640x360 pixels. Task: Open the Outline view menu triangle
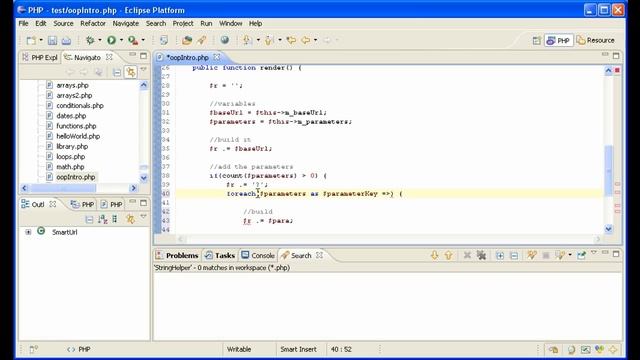coord(143,217)
